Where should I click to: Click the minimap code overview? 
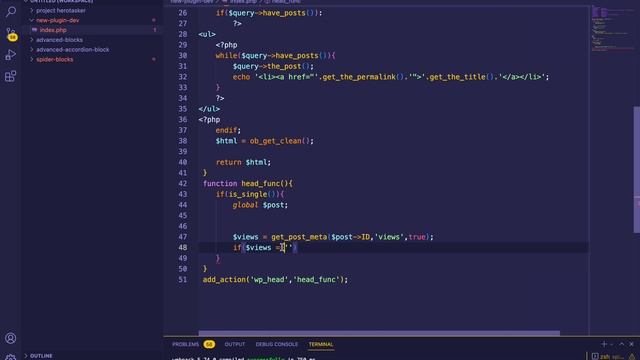[611, 29]
